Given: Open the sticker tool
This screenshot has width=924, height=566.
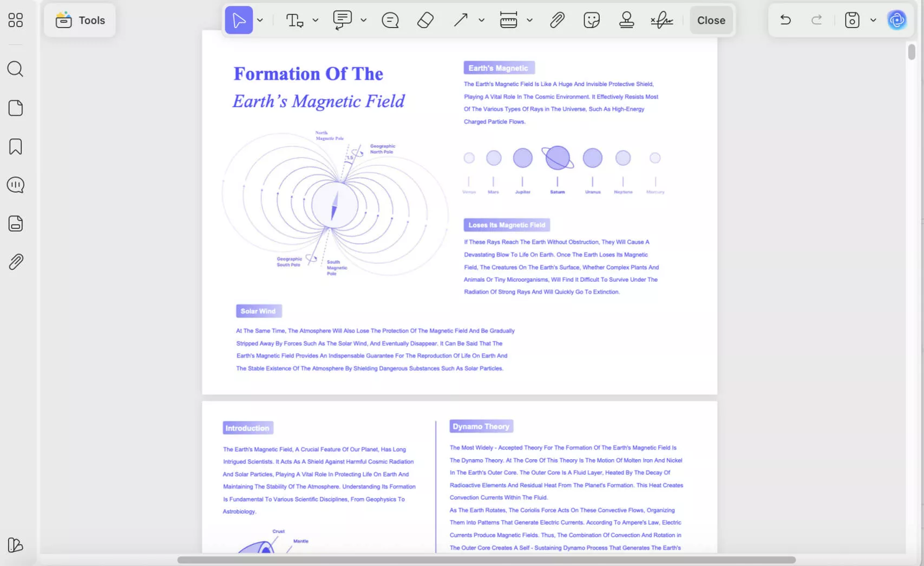Looking at the screenshot, I should pos(592,21).
